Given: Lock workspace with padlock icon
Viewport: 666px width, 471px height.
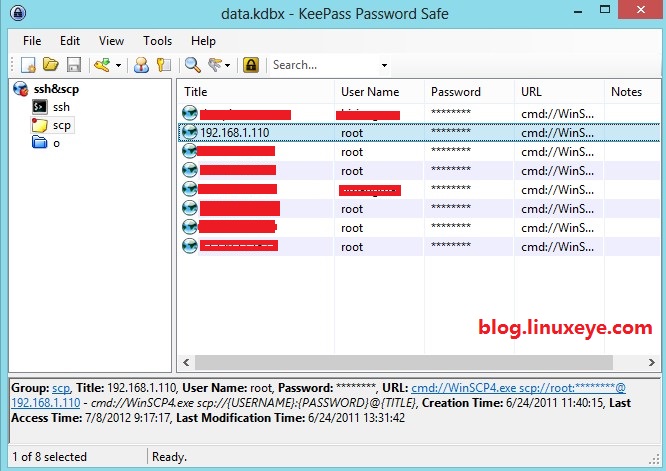Looking at the screenshot, I should pyautogui.click(x=251, y=65).
